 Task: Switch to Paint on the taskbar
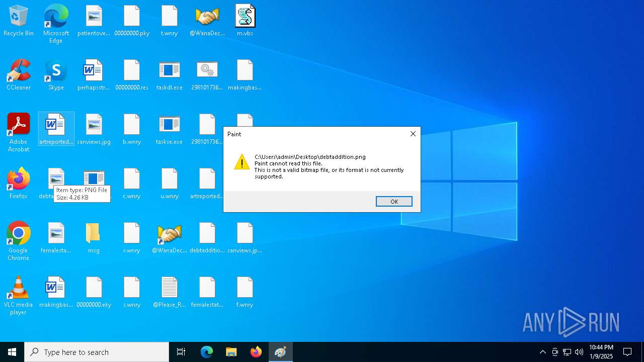click(280, 352)
